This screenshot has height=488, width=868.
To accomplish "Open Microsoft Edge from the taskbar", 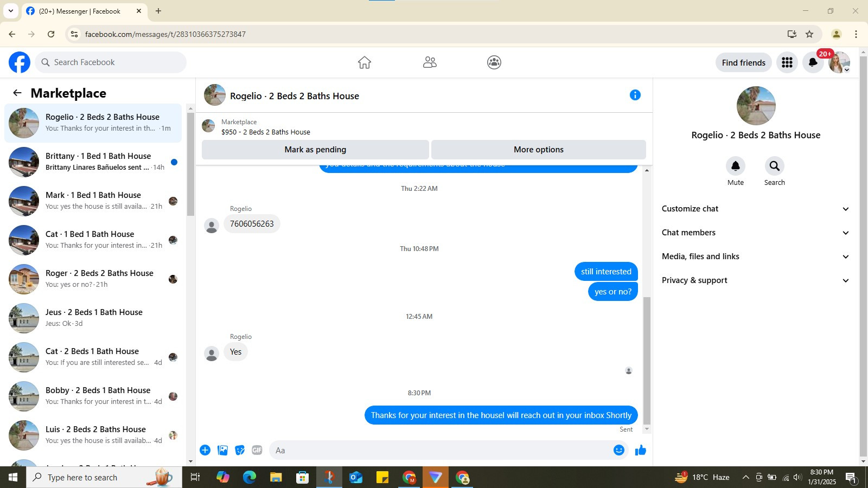I will click(249, 477).
